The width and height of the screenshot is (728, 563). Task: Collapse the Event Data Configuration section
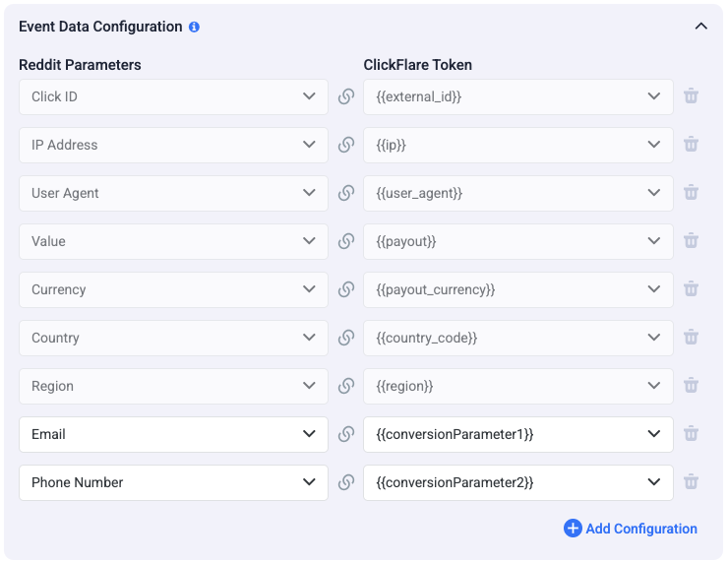(700, 27)
